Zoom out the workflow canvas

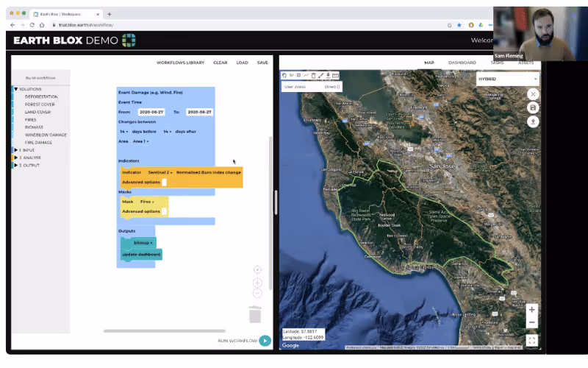point(257,293)
